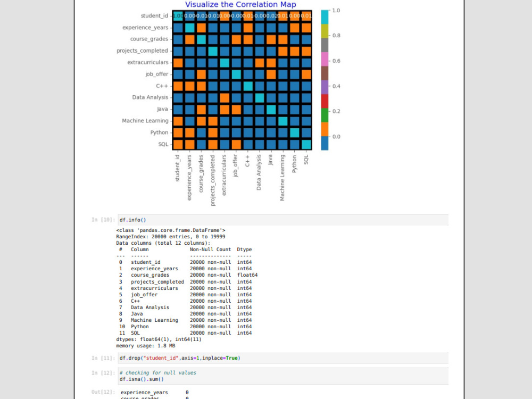532x399 pixels.
Task: Click the '0.6' colorbar tick label
Action: point(336,61)
